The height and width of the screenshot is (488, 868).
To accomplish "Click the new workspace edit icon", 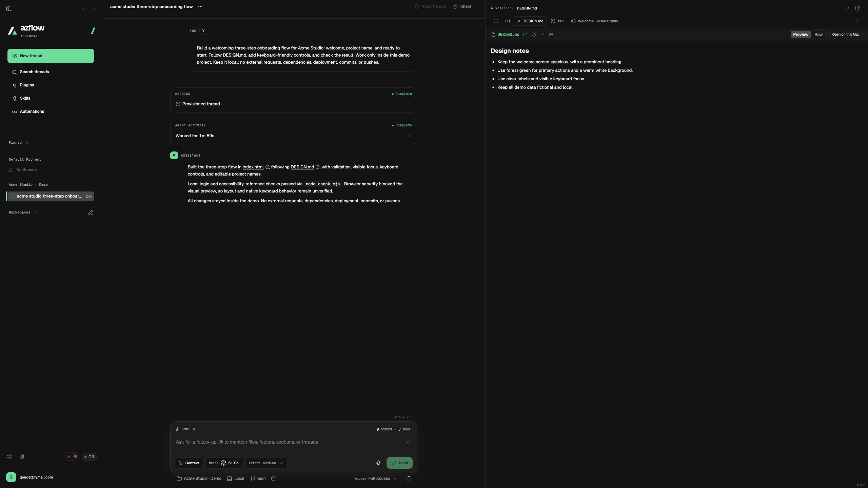I will [91, 212].
